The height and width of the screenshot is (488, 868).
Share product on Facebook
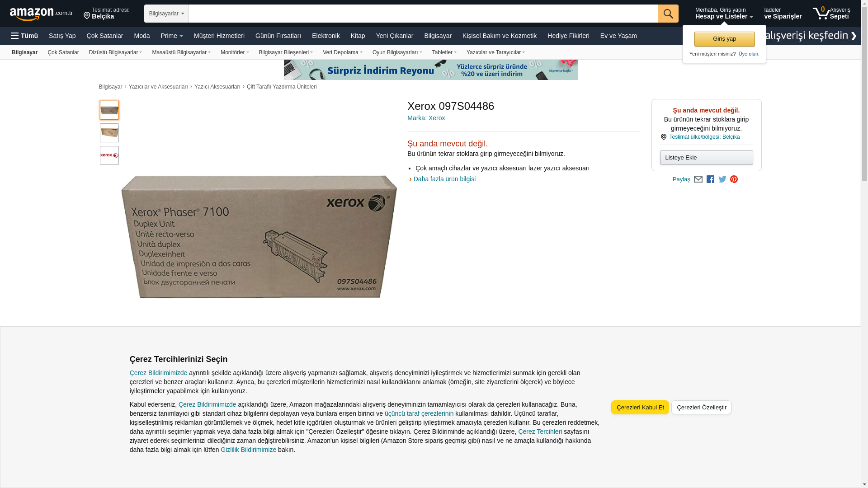point(710,179)
